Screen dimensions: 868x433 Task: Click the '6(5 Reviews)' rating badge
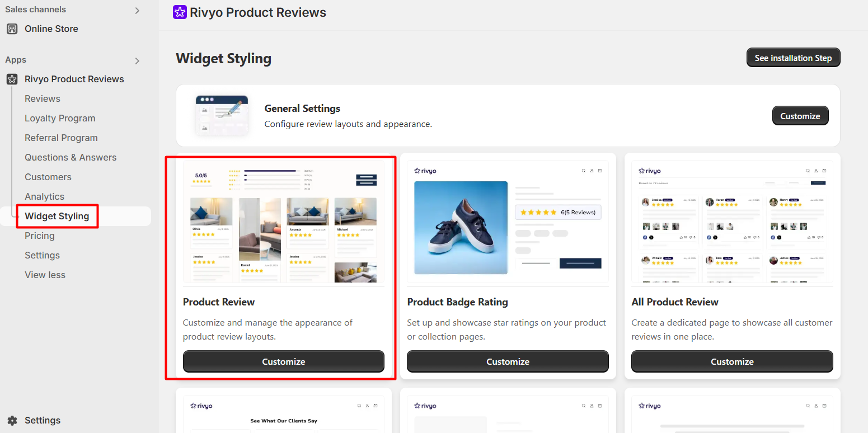pos(558,212)
